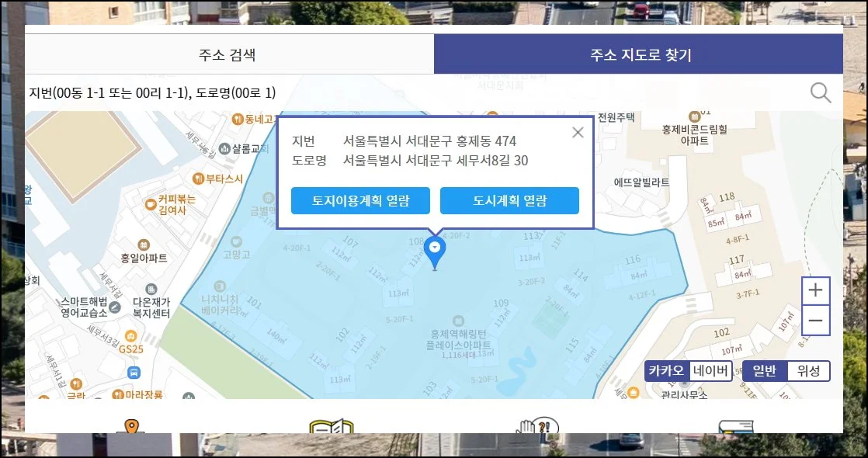Open 도시계획 열람 for this parcel
Viewport: 868px width, 458px height.
coord(510,200)
